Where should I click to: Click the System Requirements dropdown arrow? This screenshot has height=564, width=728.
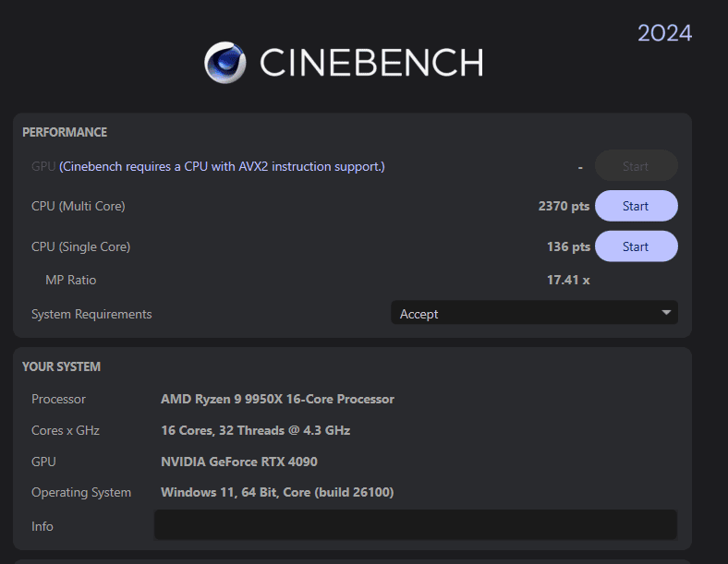pos(666,313)
